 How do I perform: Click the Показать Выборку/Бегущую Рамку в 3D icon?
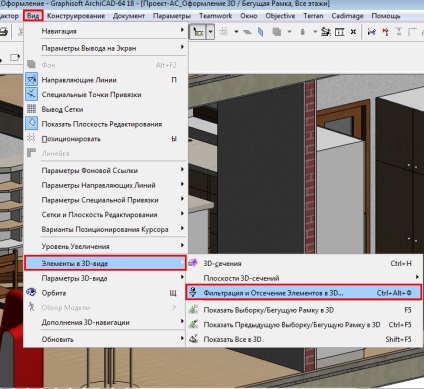point(193,310)
